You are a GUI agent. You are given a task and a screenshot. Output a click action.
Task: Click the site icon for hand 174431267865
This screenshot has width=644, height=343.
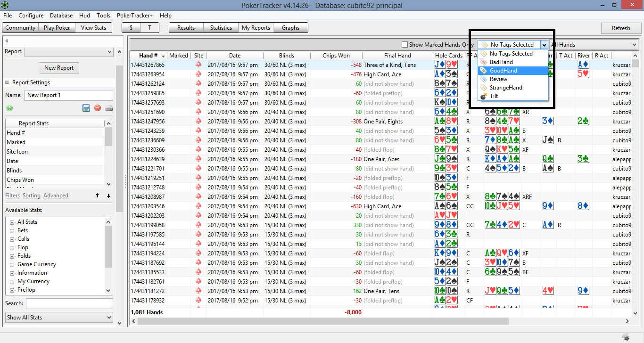[198, 65]
